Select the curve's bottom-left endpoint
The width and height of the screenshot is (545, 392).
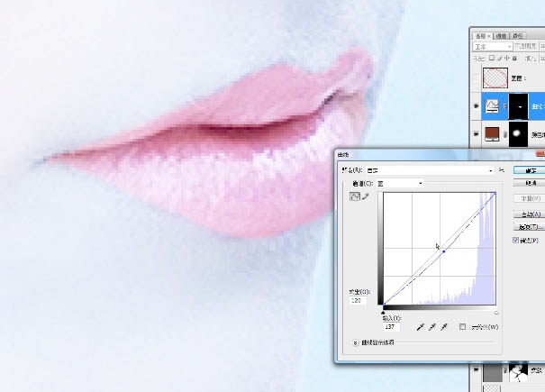pos(384,304)
